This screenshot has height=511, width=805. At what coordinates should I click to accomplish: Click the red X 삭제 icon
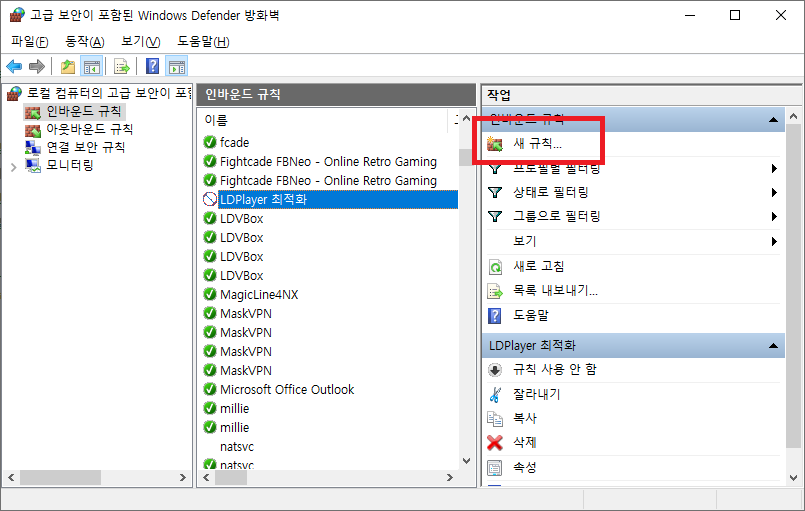(495, 443)
